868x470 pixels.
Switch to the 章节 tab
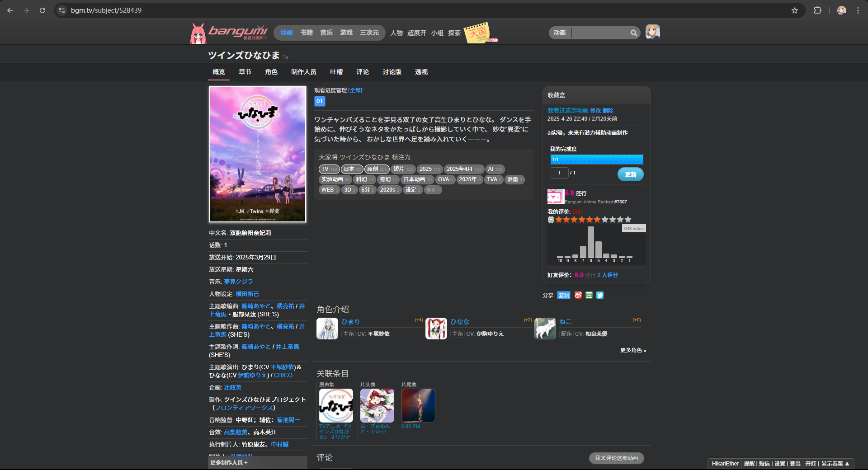[245, 72]
